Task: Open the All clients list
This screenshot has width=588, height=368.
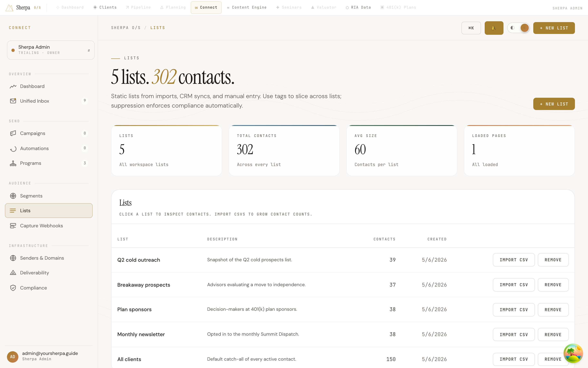Action: point(129,359)
